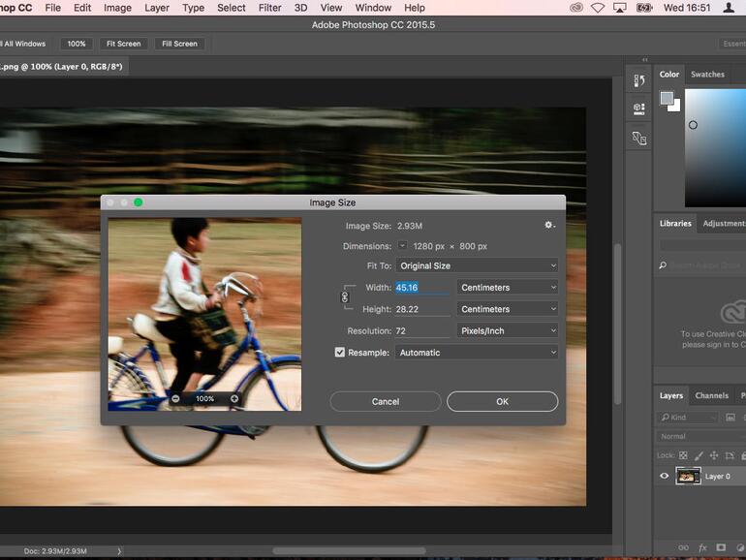Click the Libraries search magnifier icon
Viewport: 746px width, 560px height.
click(663, 265)
